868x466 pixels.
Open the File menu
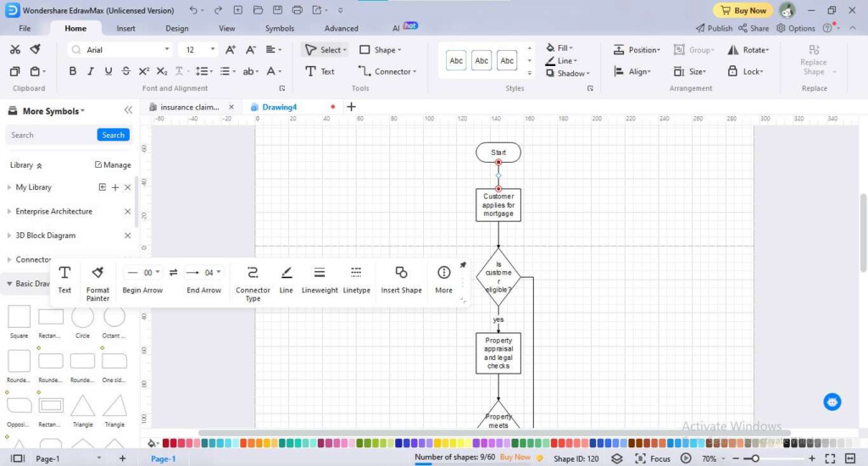click(25, 28)
